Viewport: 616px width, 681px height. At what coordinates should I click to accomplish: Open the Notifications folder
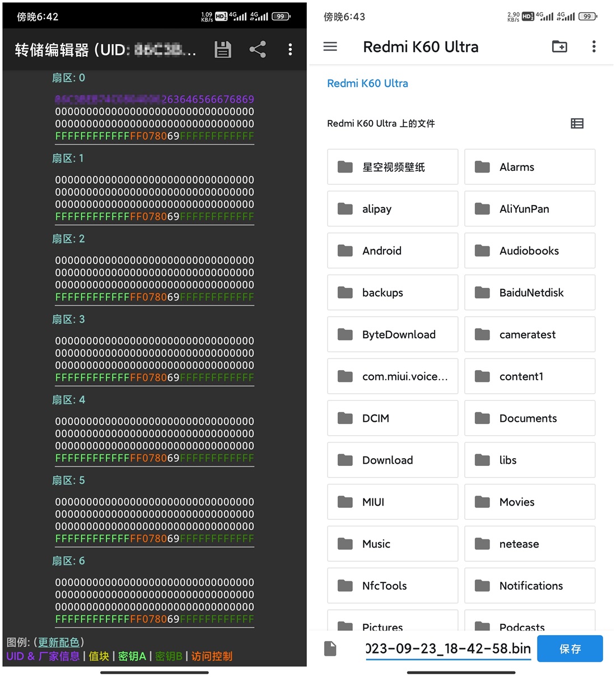coord(530,586)
